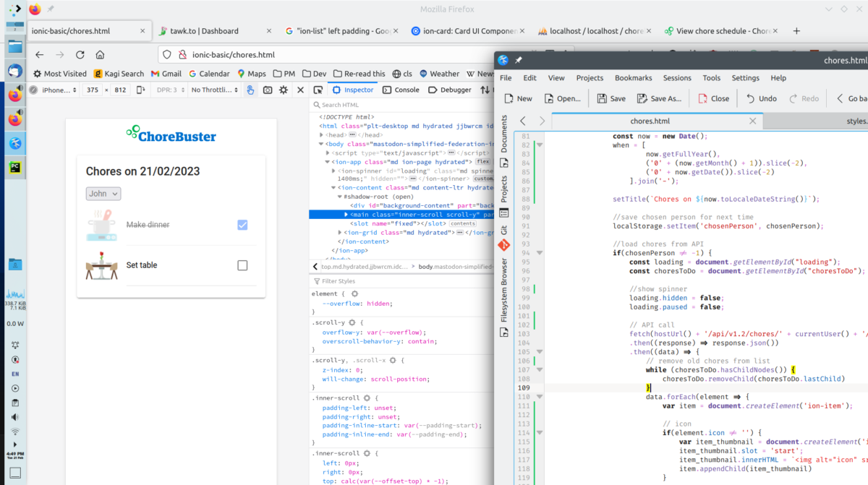Open the File menu in Kate

click(x=506, y=78)
